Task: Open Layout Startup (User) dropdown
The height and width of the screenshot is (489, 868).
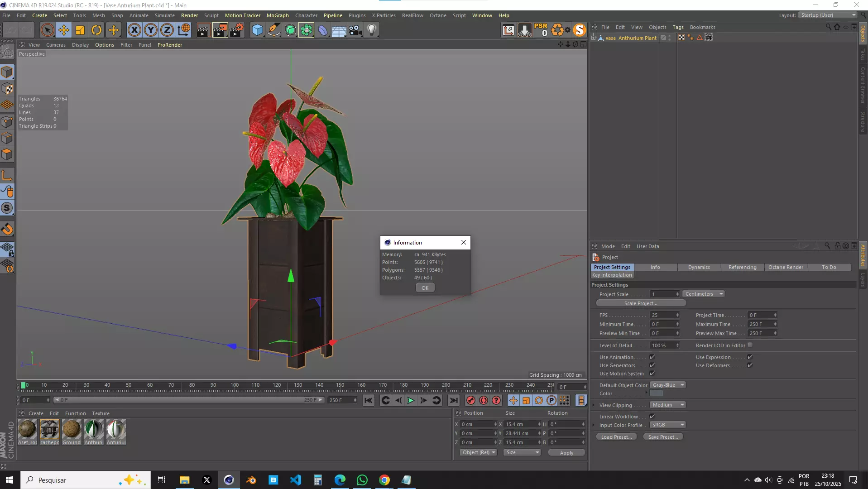Action: point(828,15)
